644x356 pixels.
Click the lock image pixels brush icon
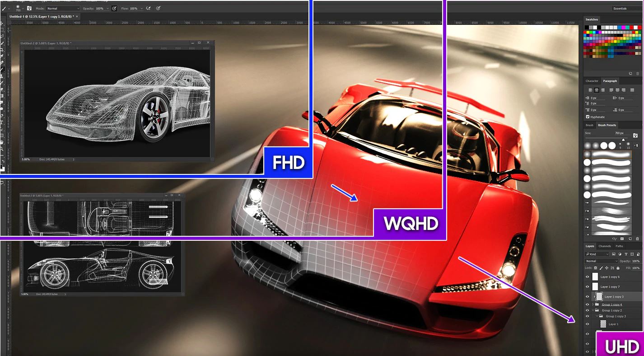pos(602,268)
